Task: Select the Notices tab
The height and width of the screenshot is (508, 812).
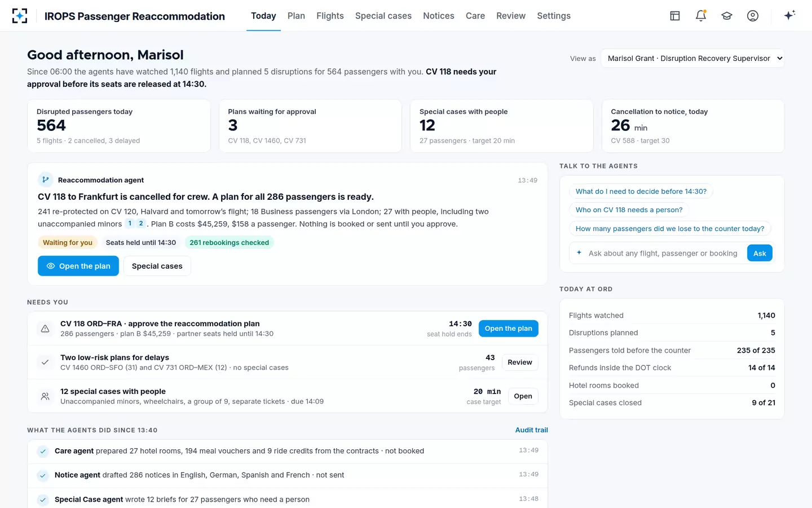Action: (439, 16)
